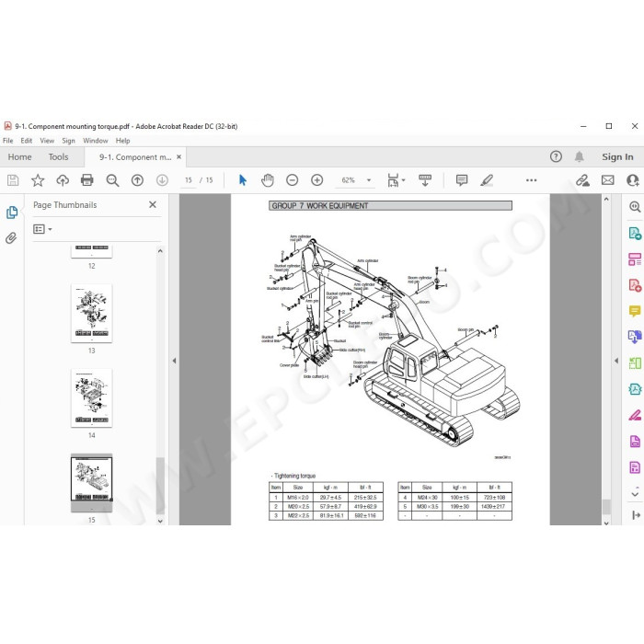Click the Sign In button
The height and width of the screenshot is (644, 644).
point(617,157)
